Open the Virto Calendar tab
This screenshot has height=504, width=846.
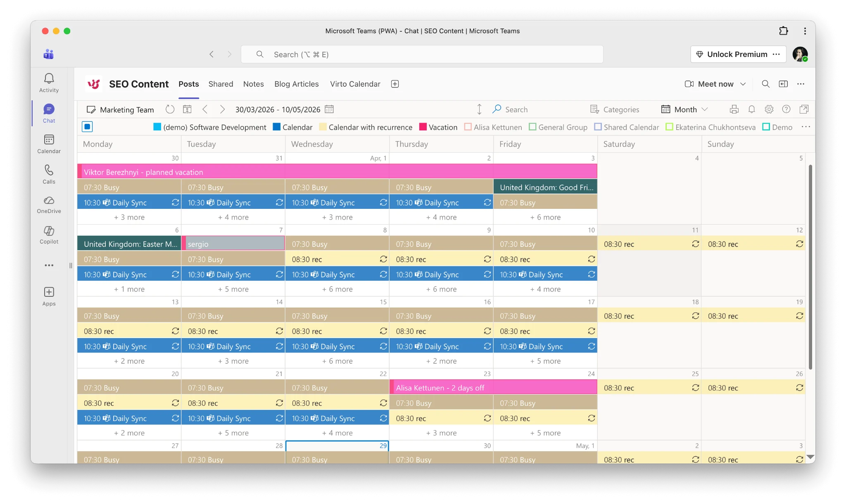coord(355,84)
